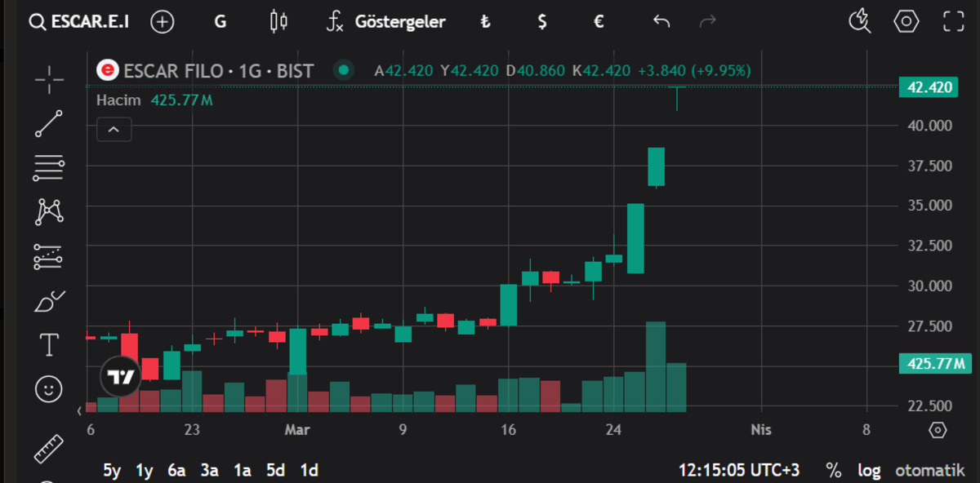Select the 1d time range
The image size is (980, 483).
(x=309, y=471)
